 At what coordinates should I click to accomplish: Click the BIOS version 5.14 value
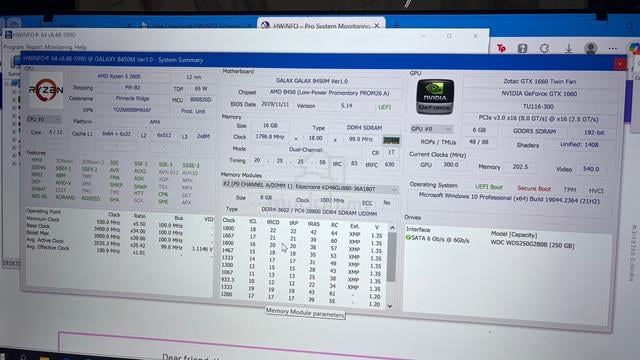pos(346,106)
